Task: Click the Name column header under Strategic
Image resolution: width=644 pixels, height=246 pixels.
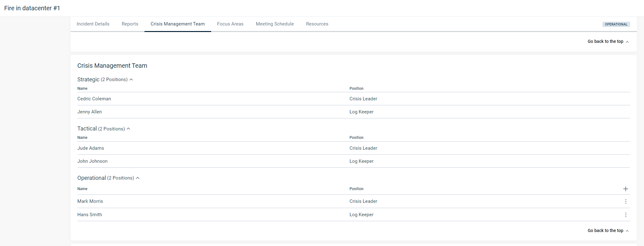Action: tap(82, 89)
